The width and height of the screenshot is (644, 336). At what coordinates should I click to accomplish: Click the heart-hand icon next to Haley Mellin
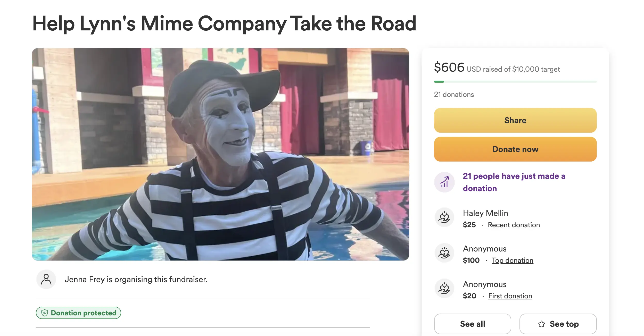click(444, 217)
